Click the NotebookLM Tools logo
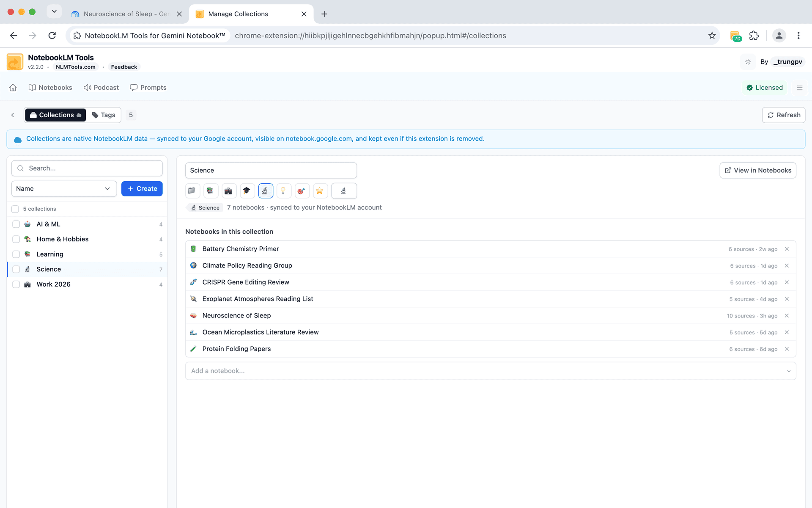This screenshot has height=508, width=812. tap(15, 62)
